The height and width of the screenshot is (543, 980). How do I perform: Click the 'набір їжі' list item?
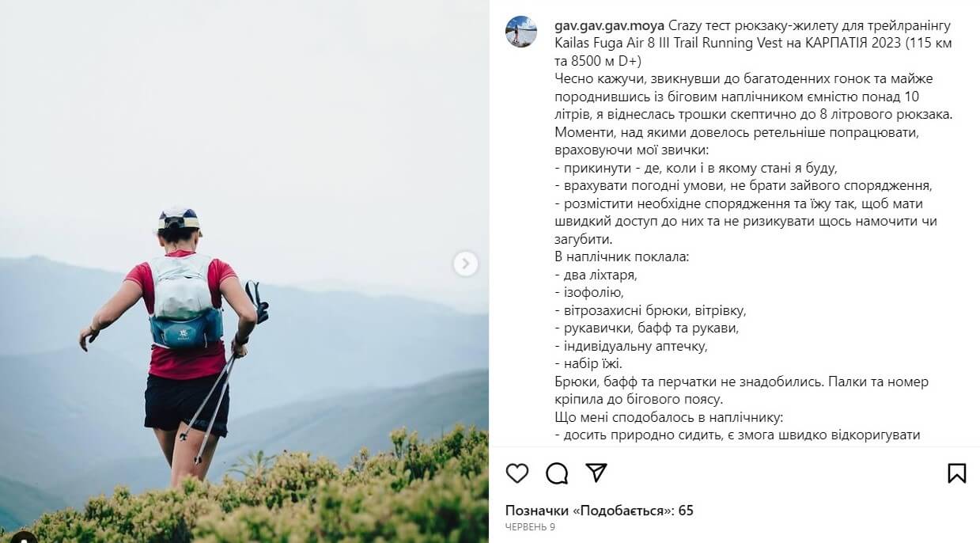588,364
